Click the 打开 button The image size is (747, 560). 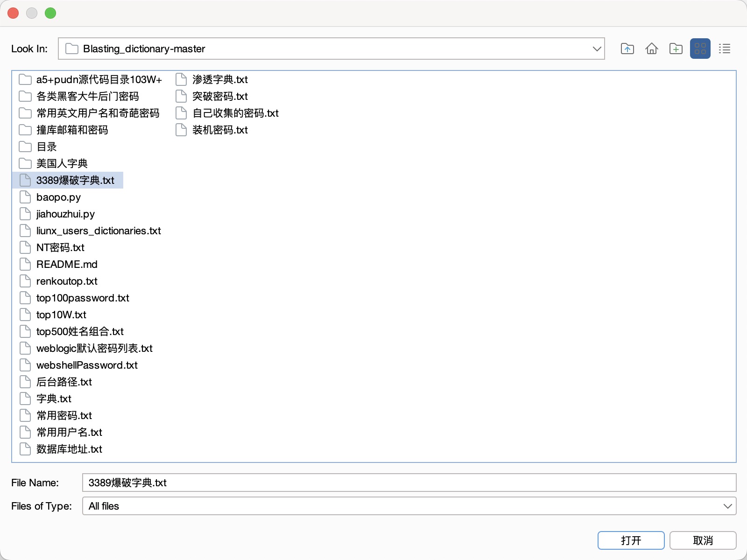631,540
